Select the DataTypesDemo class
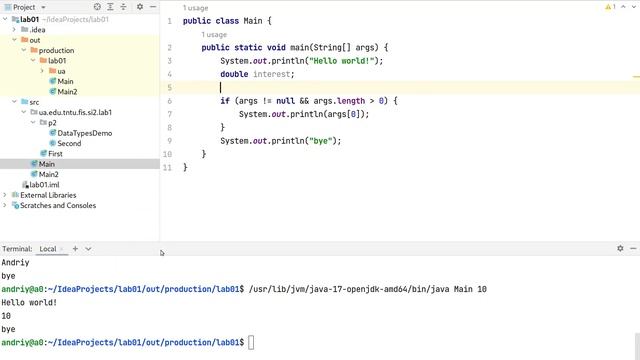 [x=84, y=133]
